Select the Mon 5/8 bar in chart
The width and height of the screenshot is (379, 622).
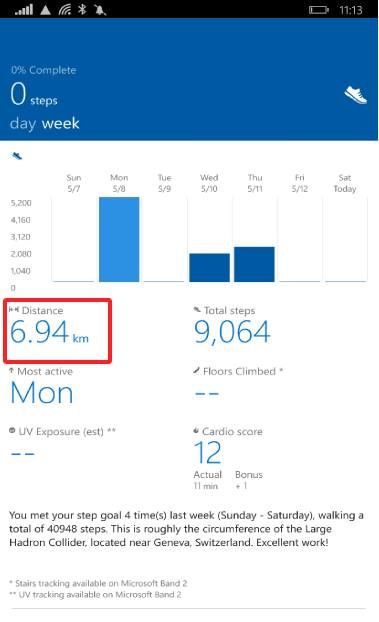(119, 239)
